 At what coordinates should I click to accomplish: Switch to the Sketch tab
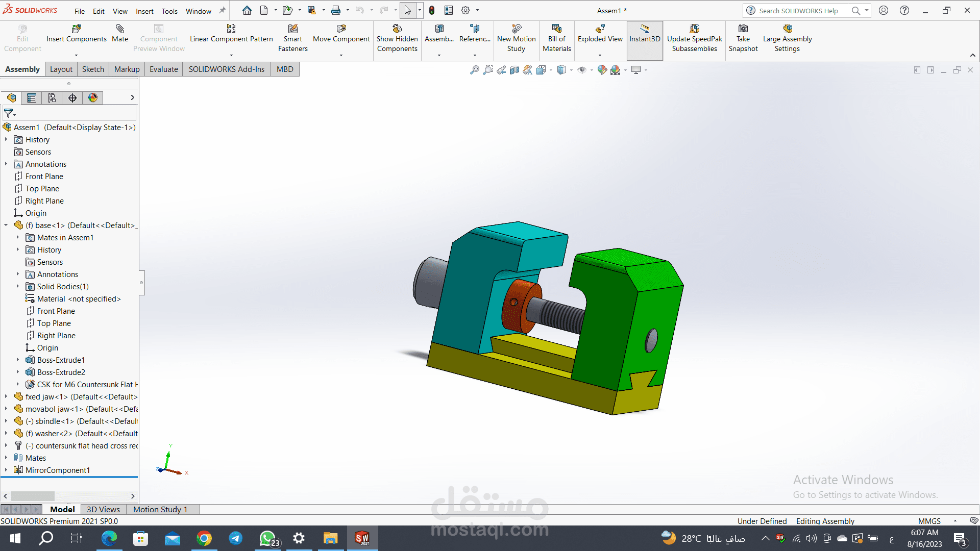point(93,69)
